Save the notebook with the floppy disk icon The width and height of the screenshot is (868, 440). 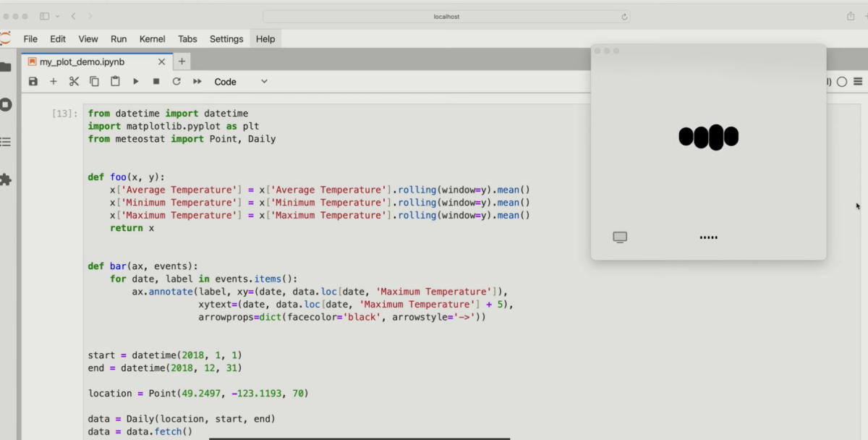[x=33, y=82]
